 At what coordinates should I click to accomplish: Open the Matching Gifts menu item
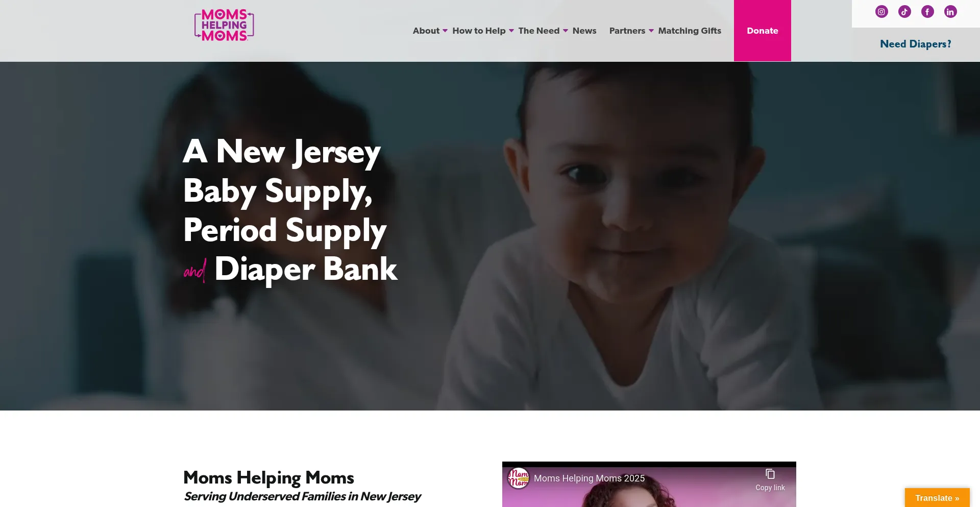coord(690,31)
